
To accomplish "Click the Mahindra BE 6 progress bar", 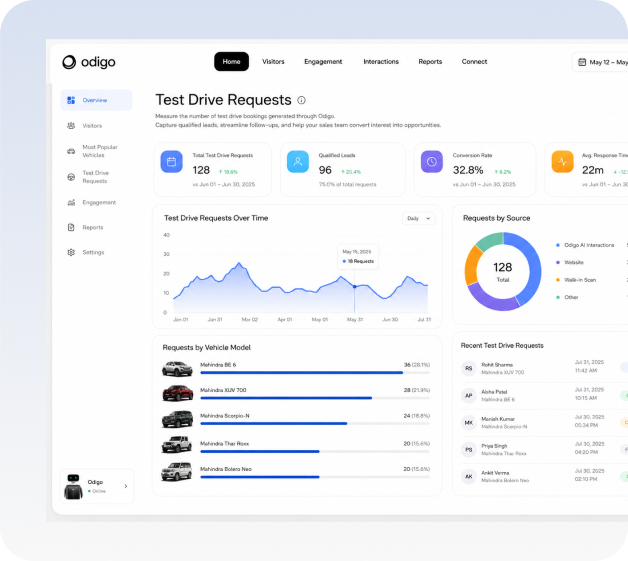I will click(315, 372).
